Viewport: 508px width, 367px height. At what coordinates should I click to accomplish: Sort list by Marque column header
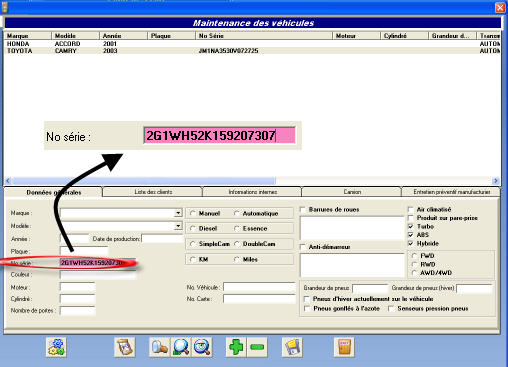coord(28,36)
